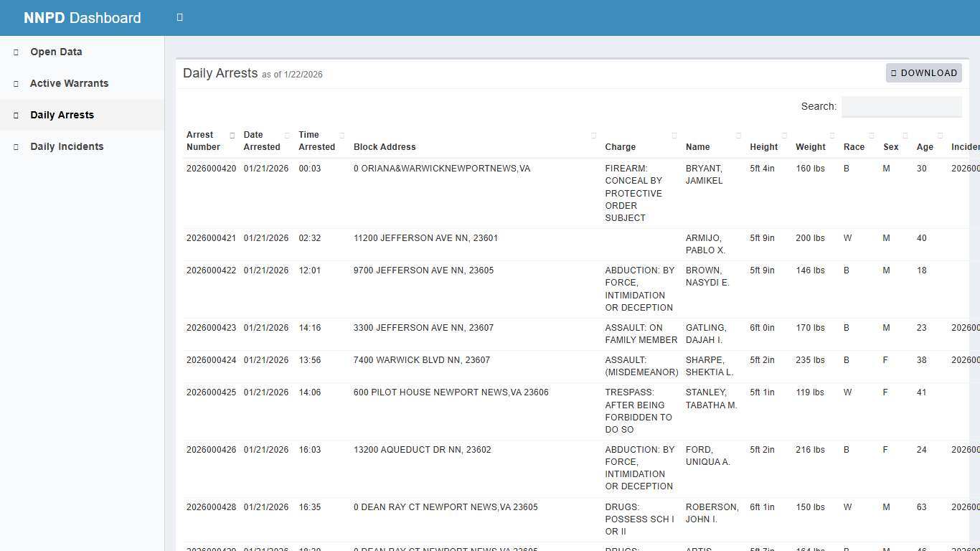
Task: Click inside the Search field
Action: (901, 106)
